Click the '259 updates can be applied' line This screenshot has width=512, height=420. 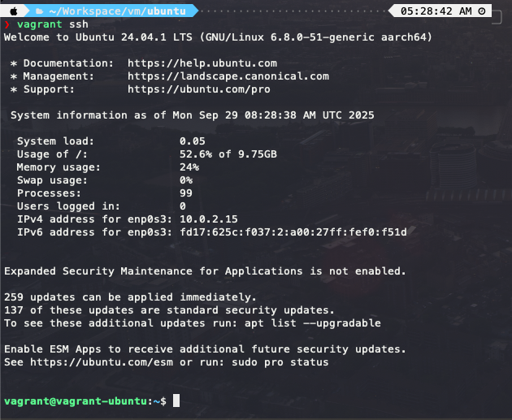[130, 297]
